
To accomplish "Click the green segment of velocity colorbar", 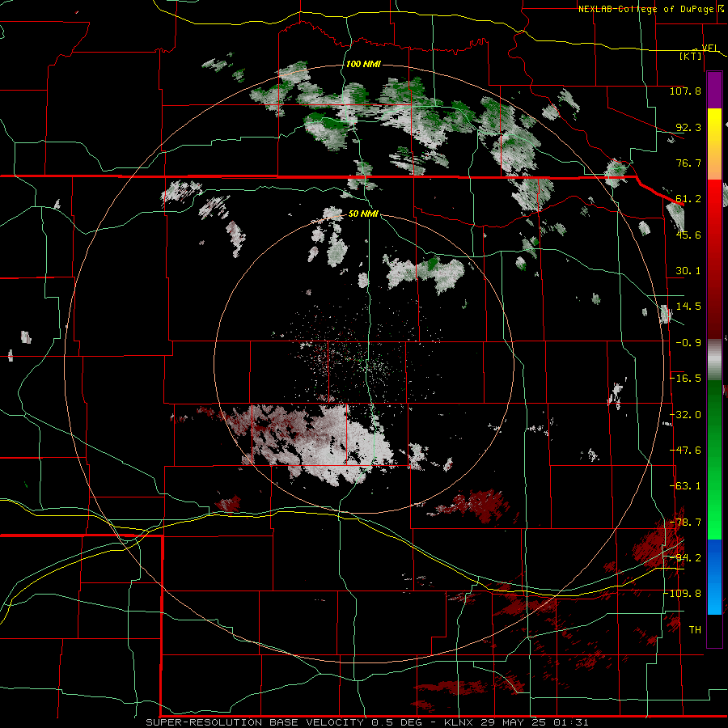I will [x=714, y=459].
